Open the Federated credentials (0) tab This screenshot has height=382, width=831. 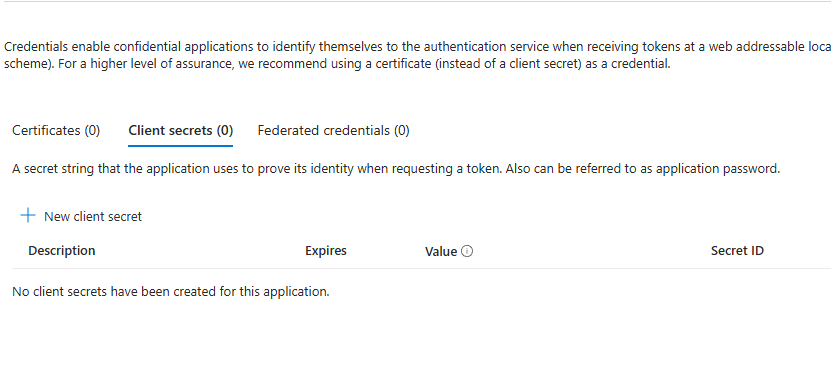(333, 130)
